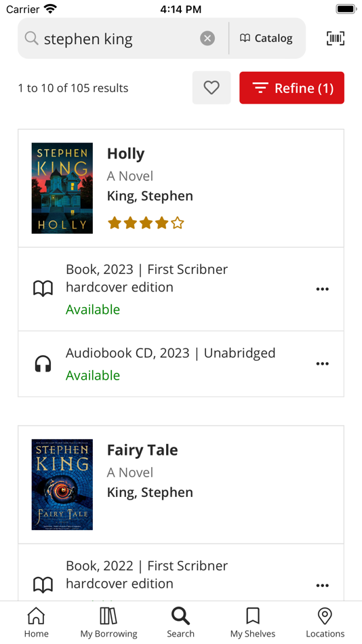Image resolution: width=362 pixels, height=644 pixels.
Task: Open the Catalog search scope selector
Action: (x=266, y=38)
